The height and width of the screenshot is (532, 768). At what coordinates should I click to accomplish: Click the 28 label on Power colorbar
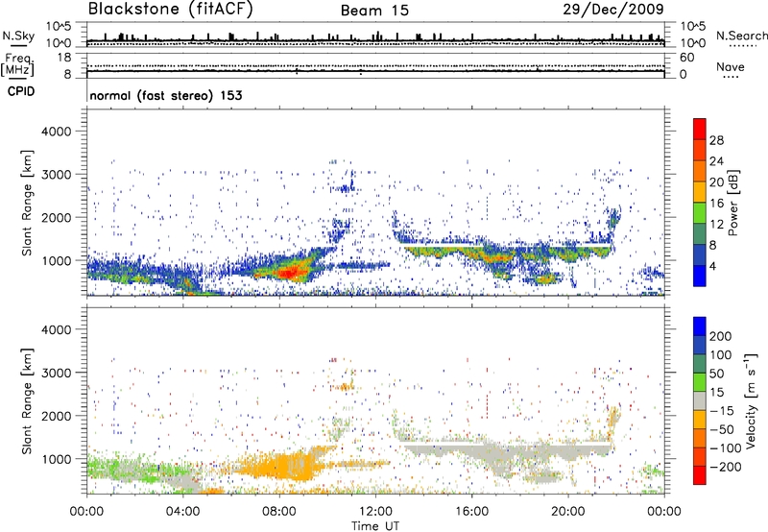pos(716,140)
